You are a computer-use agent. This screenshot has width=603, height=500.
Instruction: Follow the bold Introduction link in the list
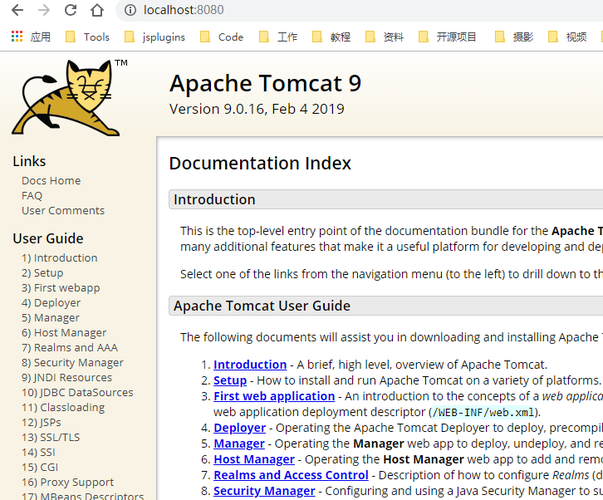(250, 365)
